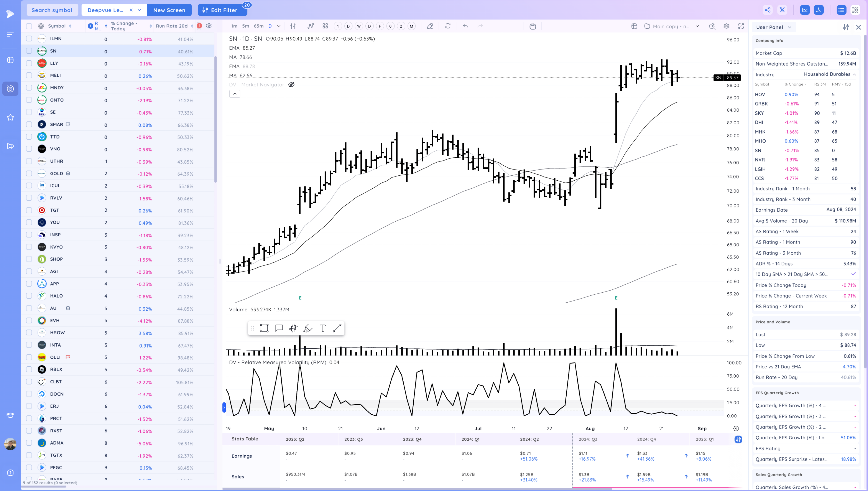Expand the Main copy layout dropdown
Screen dimensions: 868x491
[x=697, y=26]
